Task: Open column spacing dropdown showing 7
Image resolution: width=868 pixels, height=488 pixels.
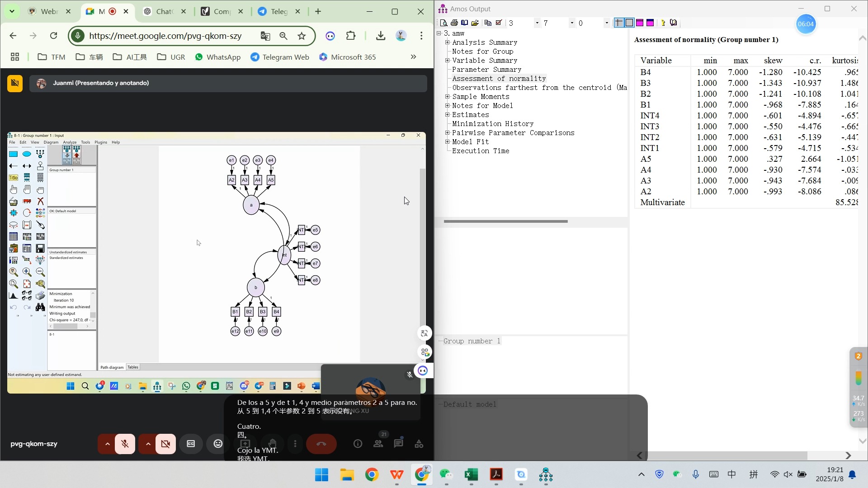Action: (572, 23)
